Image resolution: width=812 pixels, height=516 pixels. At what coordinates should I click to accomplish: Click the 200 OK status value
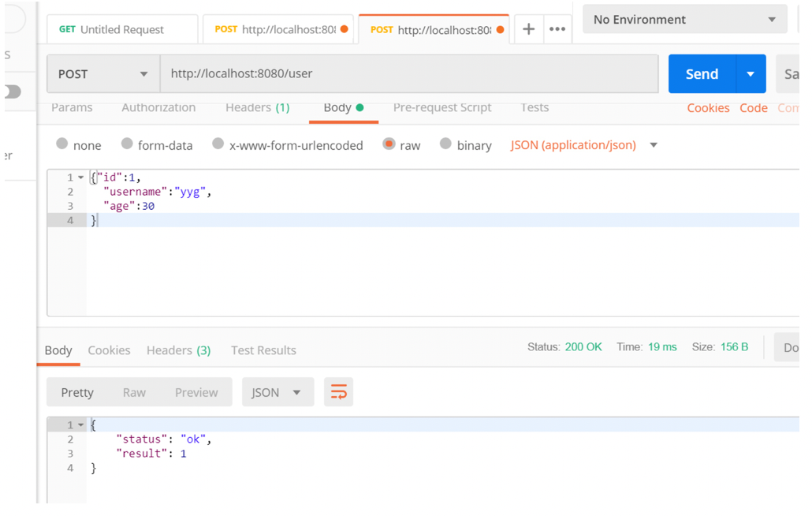pyautogui.click(x=583, y=347)
